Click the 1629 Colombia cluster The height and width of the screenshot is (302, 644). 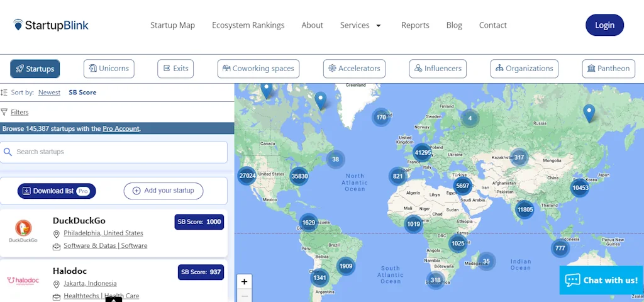click(x=308, y=223)
